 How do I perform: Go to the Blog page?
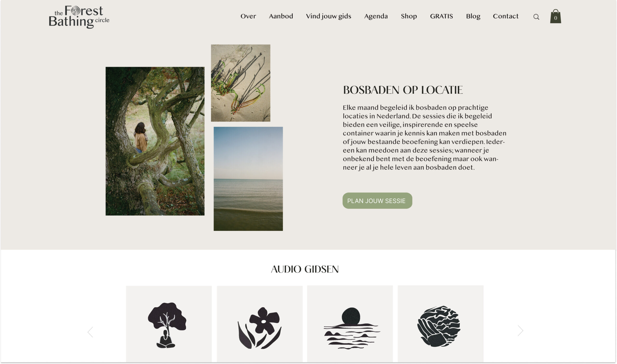pyautogui.click(x=473, y=16)
